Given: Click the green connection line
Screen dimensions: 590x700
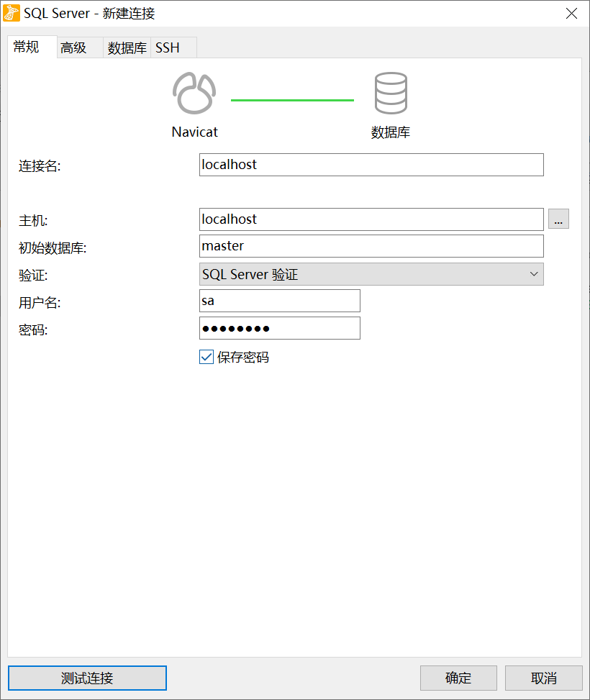Looking at the screenshot, I should click(x=292, y=100).
